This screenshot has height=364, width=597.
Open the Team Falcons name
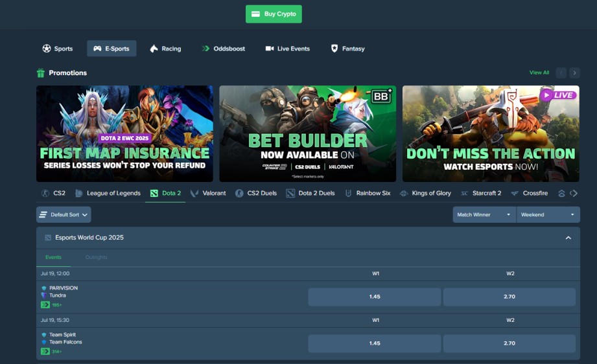[65, 342]
